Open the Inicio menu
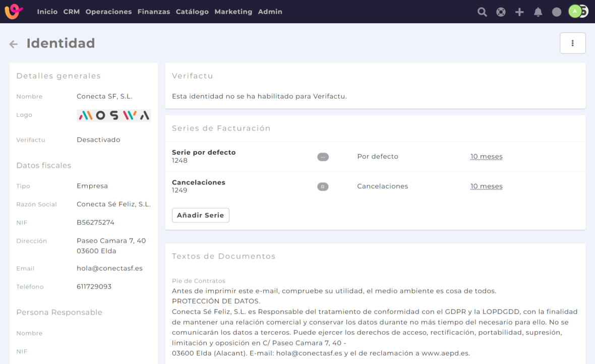The image size is (595, 364). click(47, 12)
